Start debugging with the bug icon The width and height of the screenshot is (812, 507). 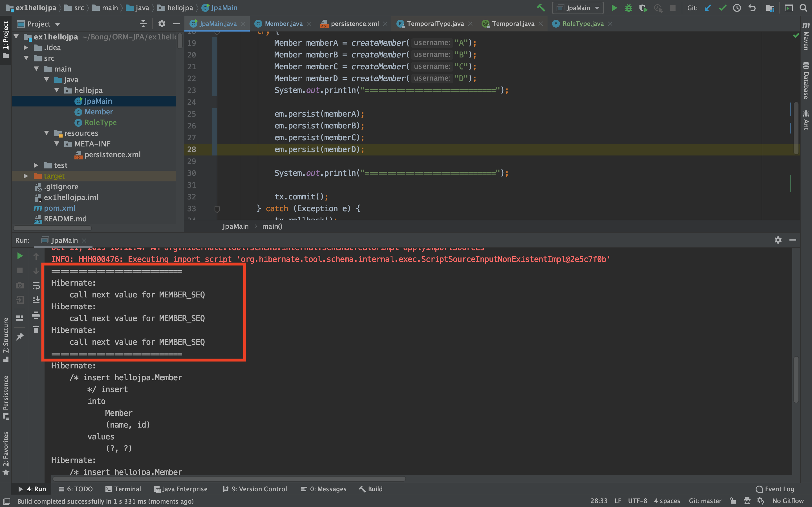(628, 8)
